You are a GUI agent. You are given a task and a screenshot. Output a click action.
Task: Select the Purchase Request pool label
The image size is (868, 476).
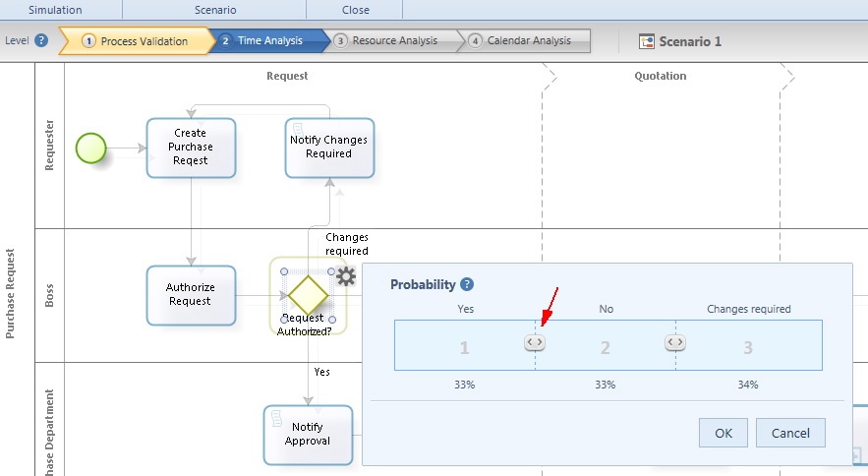10,294
